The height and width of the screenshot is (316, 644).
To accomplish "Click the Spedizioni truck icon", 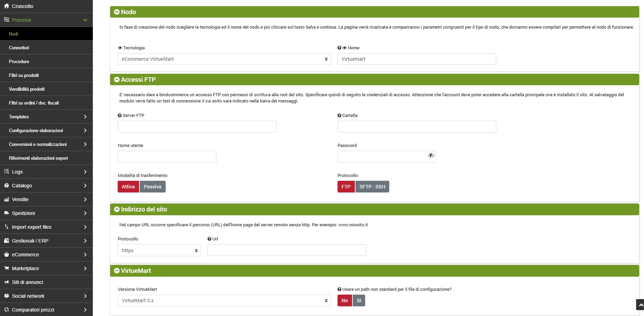I will 7,213.
